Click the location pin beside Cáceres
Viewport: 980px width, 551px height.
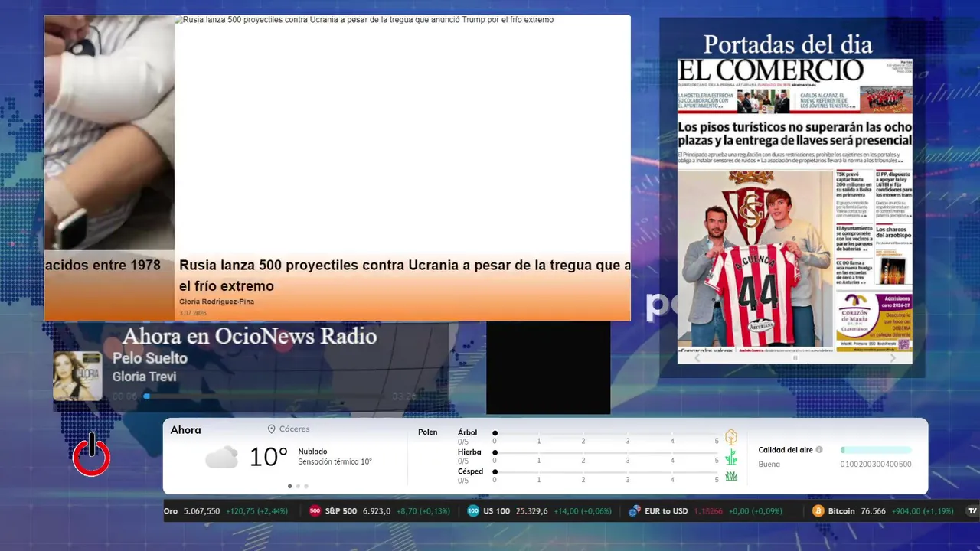point(272,429)
